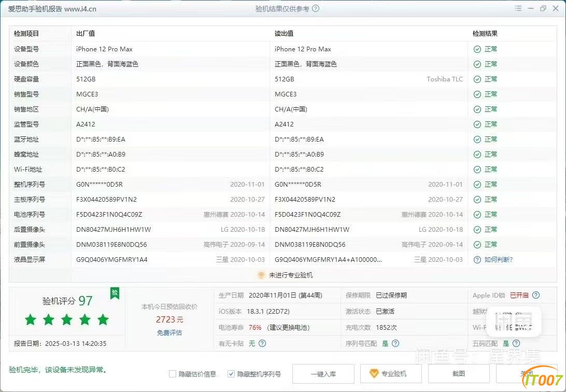Click the 报告日期 2025-03-13 14:20:35 text
Viewport: 566px width, 392px height.
(60, 344)
